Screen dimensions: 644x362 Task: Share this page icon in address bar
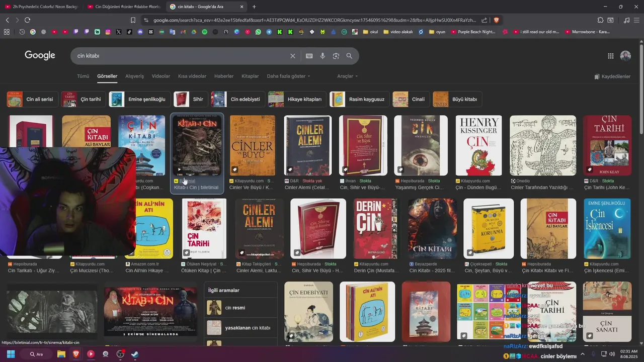pyautogui.click(x=484, y=20)
